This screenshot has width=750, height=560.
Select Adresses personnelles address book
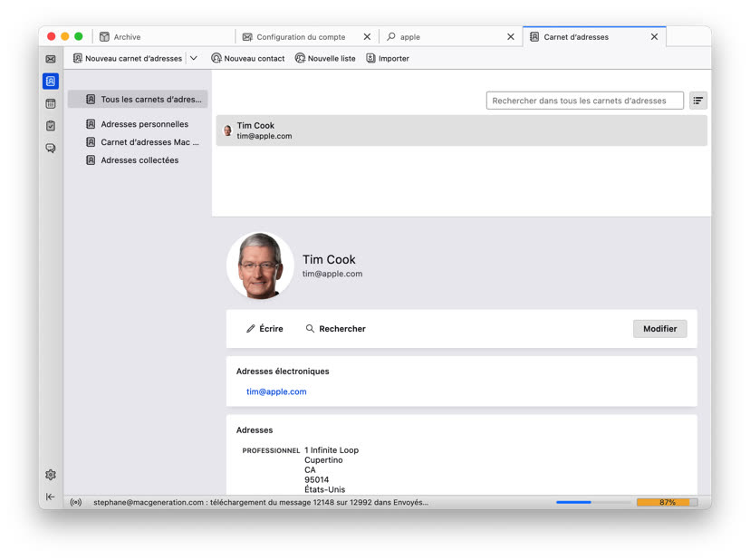tap(138, 124)
